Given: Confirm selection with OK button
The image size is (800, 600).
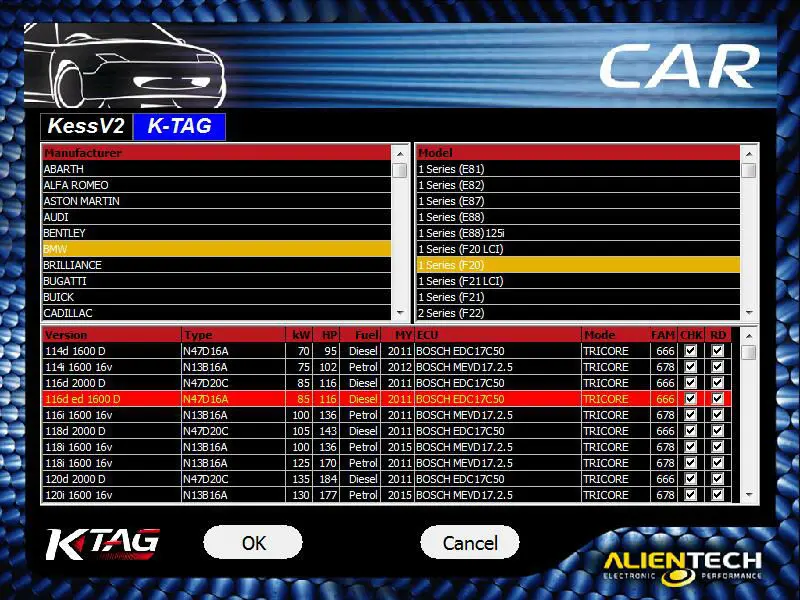Looking at the screenshot, I should coord(253,542).
